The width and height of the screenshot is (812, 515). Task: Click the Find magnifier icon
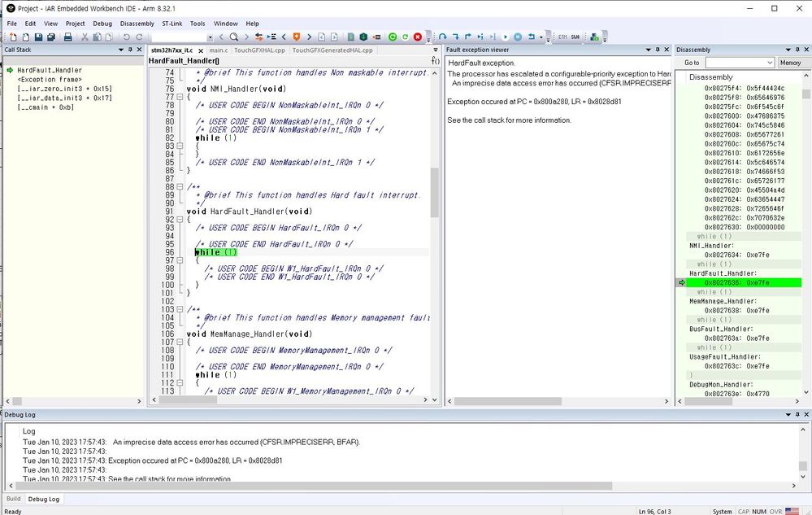(x=233, y=37)
